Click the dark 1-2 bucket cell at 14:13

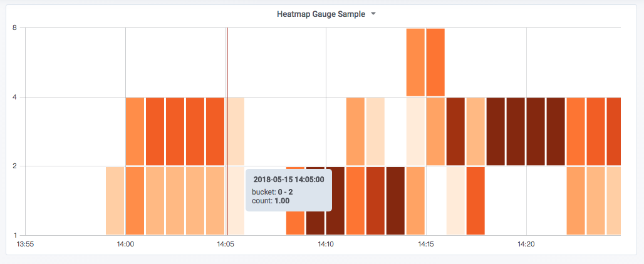395,200
